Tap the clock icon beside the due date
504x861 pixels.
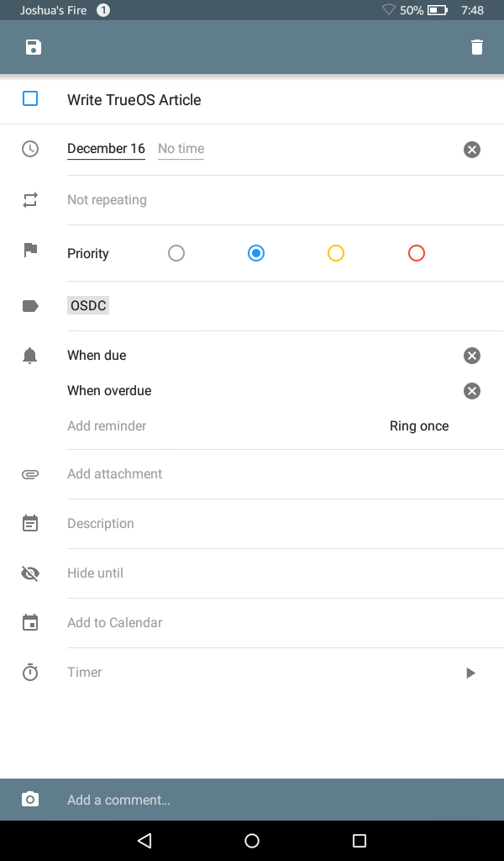30,149
